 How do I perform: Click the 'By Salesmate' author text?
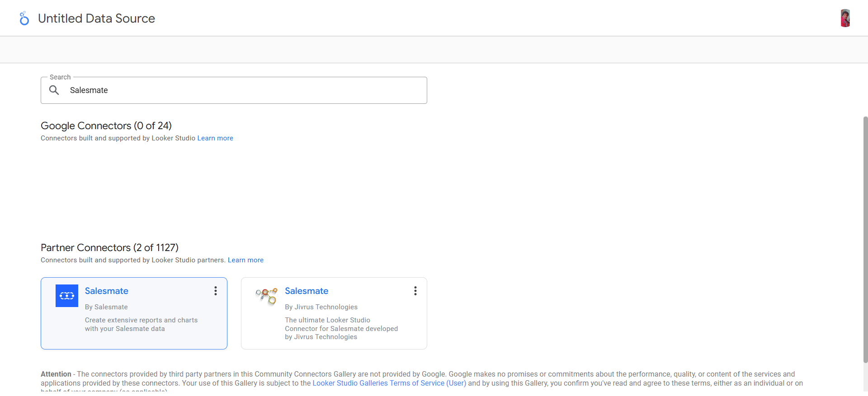(106, 307)
